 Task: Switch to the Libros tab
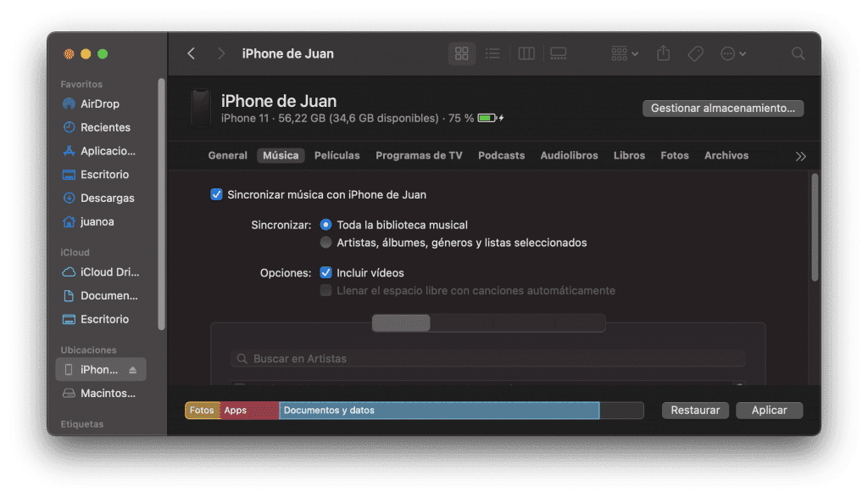tap(630, 155)
